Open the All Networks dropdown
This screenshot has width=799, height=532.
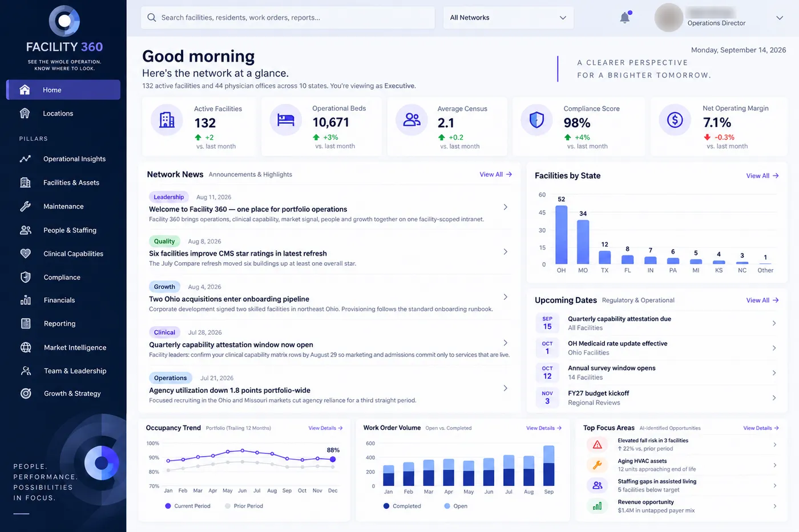tap(509, 18)
